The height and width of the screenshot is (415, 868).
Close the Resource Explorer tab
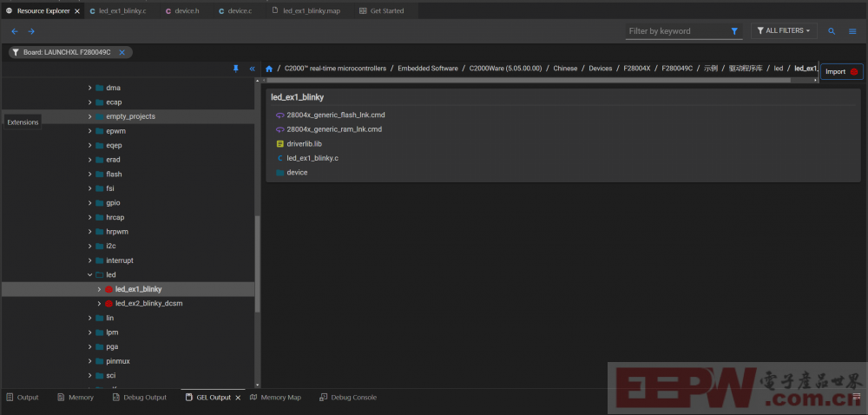point(77,11)
